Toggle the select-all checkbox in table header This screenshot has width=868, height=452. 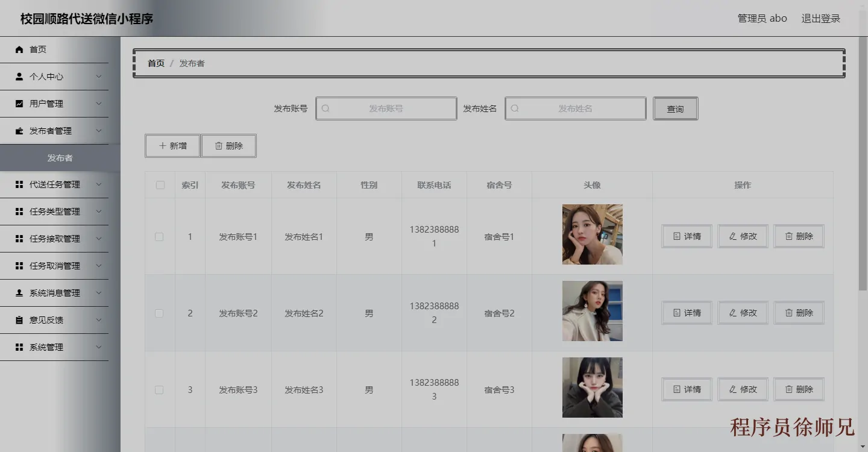pos(160,185)
